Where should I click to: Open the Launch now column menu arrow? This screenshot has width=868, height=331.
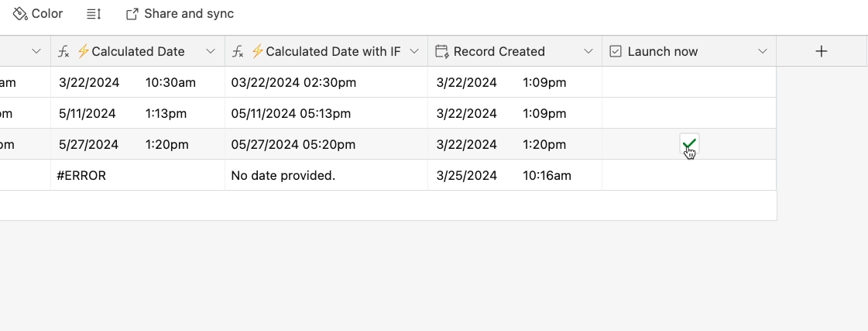coord(762,52)
